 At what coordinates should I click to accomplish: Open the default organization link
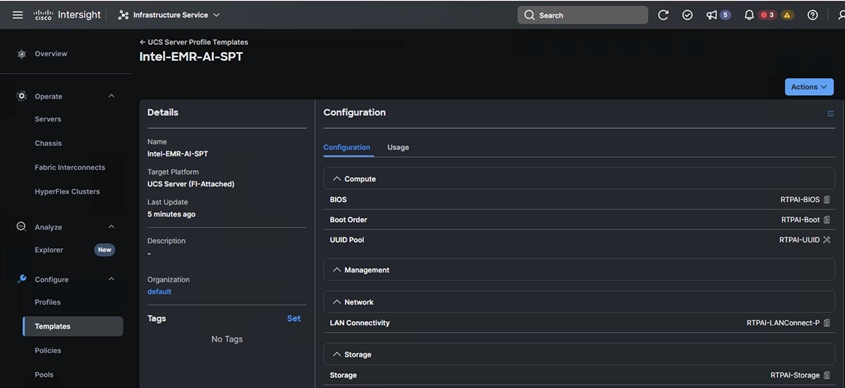click(x=159, y=292)
